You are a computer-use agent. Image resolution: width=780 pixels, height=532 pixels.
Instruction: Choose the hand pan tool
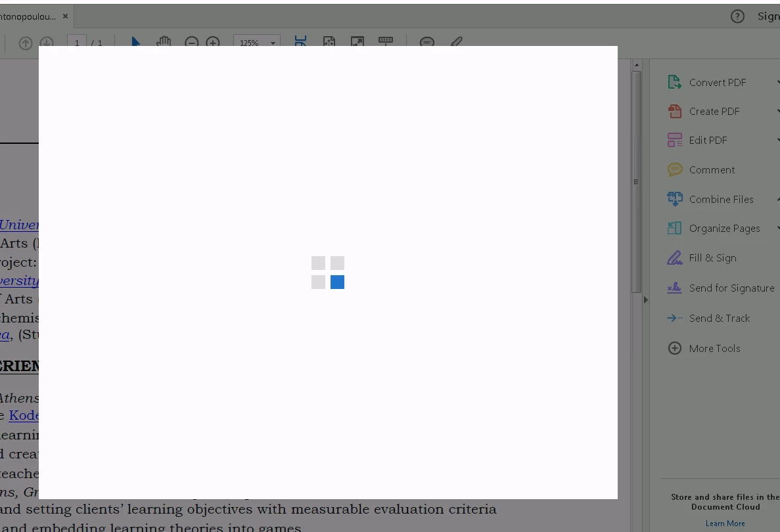163,42
